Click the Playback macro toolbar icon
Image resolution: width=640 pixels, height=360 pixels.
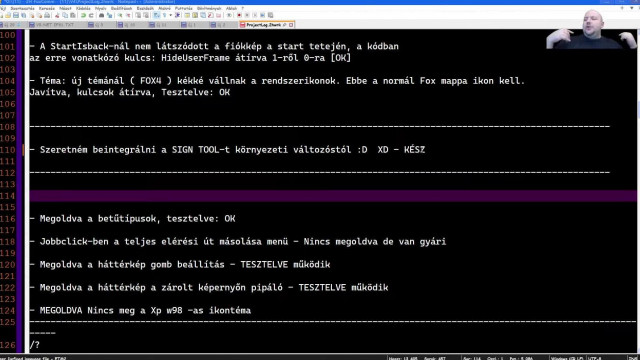click(255, 16)
